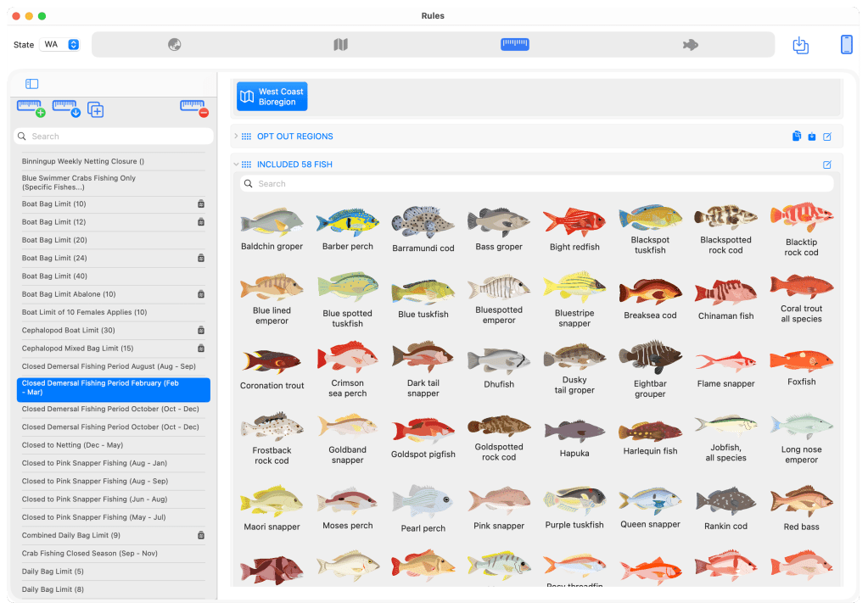Click the download icon in top toolbar

pos(800,45)
